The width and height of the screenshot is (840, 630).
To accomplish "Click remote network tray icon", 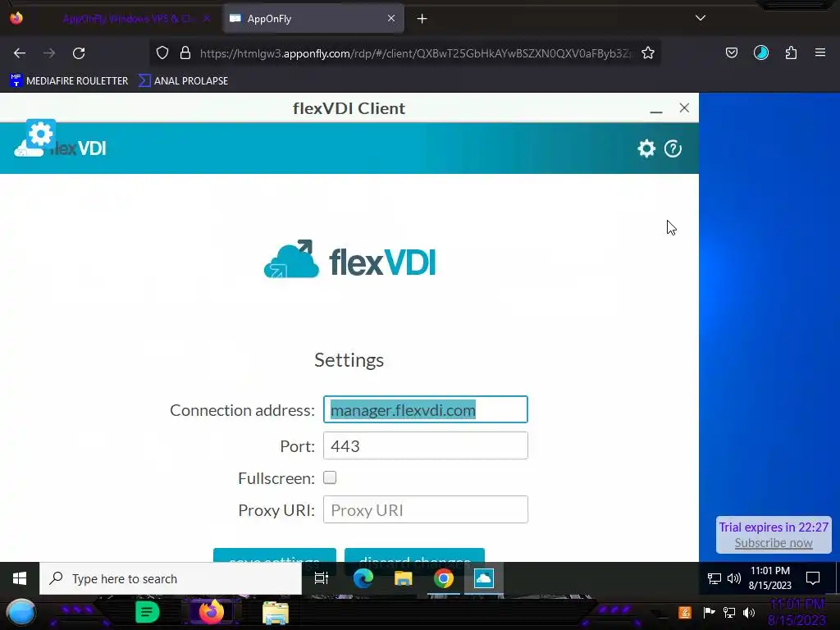I will coord(714,578).
